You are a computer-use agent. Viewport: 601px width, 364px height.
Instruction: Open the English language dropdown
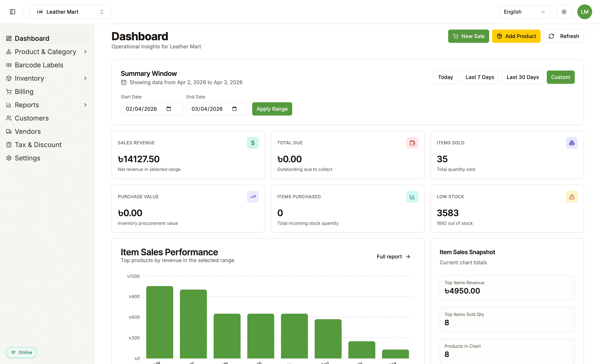[524, 11]
